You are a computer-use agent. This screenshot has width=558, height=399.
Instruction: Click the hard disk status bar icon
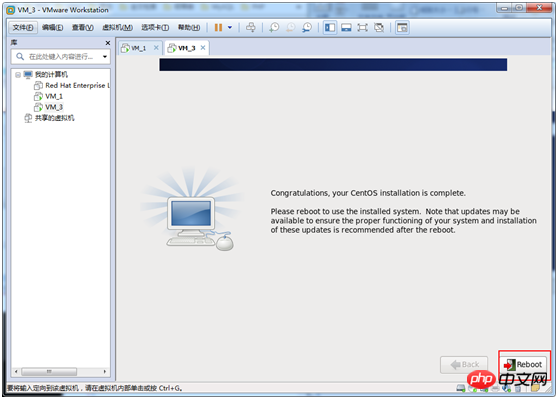[461, 388]
